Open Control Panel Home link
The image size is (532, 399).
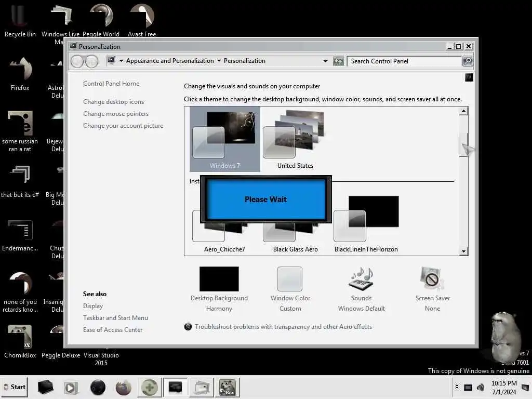[111, 84]
